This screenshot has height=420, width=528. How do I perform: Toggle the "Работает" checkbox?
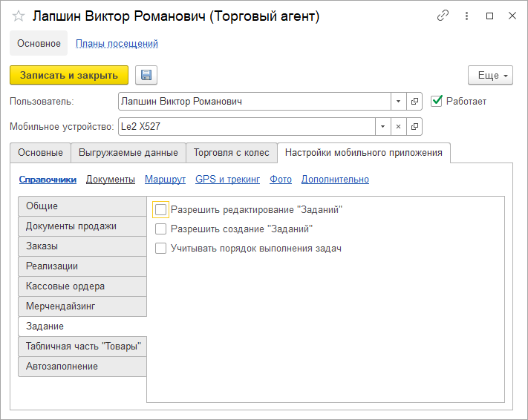437,101
